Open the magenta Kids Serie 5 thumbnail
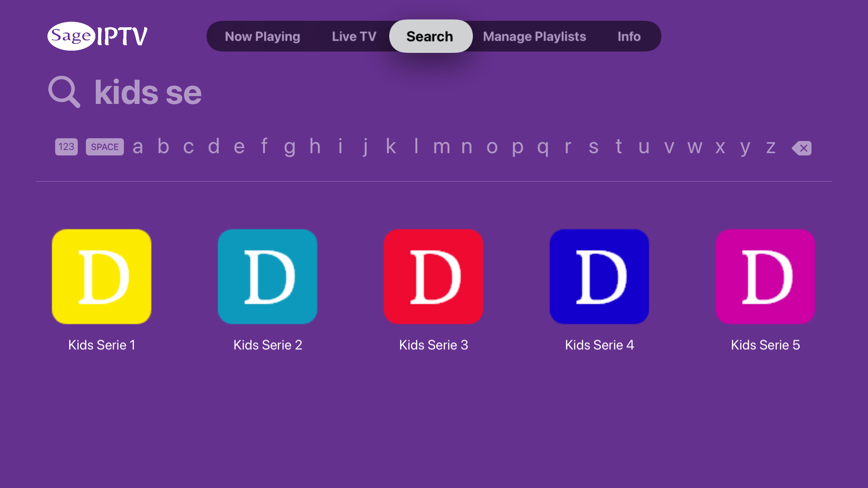 [765, 277]
